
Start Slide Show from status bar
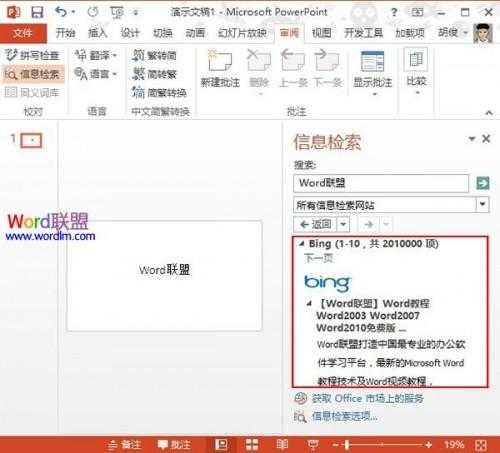tap(313, 444)
